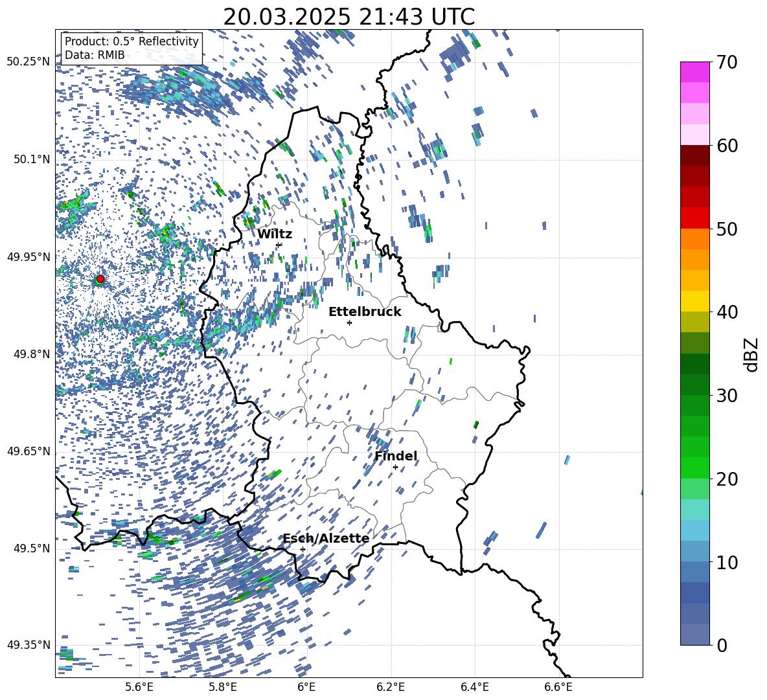Screen dimensions: 767x700
Task: Click the dBZ colorbar label
Action: (751, 354)
